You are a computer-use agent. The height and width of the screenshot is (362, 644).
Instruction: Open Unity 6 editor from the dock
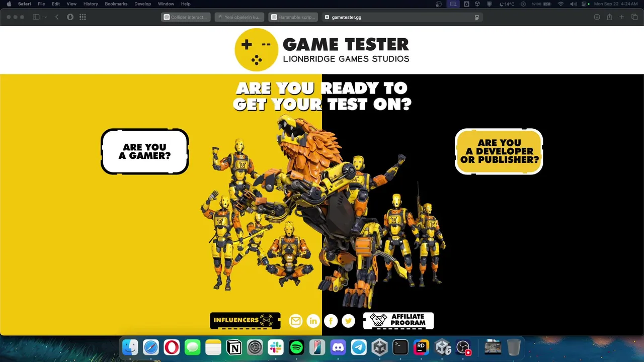pos(442,347)
